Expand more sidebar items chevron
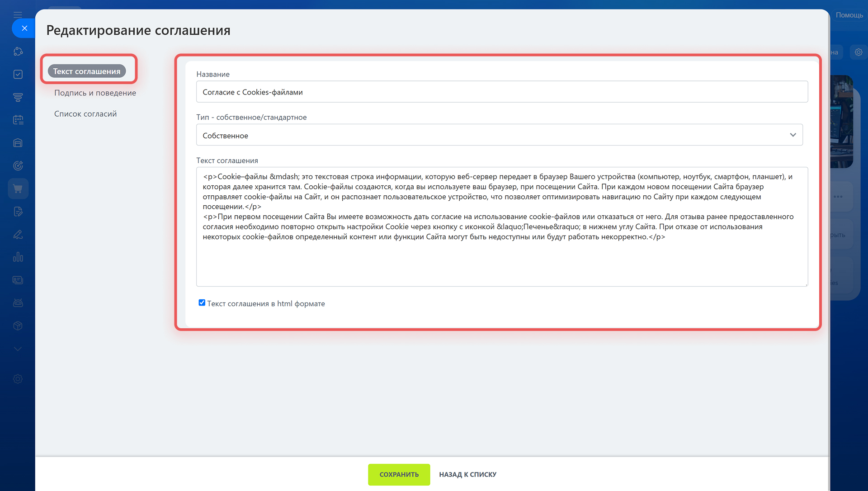 point(18,349)
